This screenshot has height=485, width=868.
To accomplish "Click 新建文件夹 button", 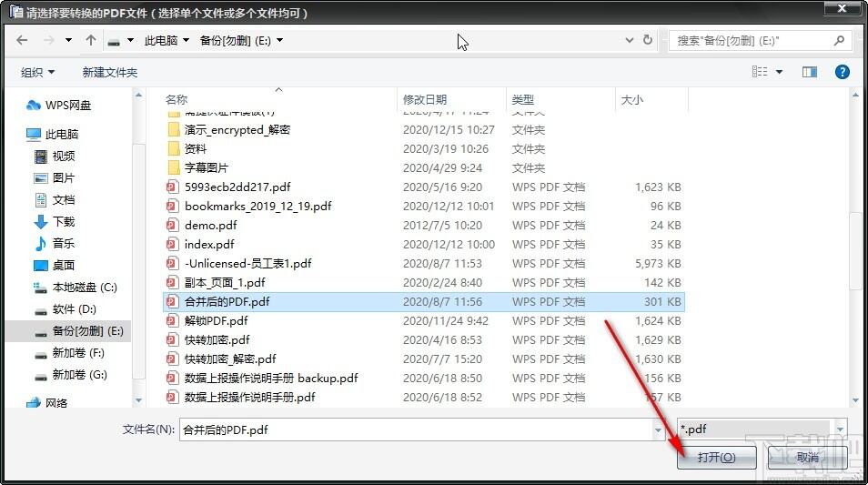I will (x=109, y=73).
